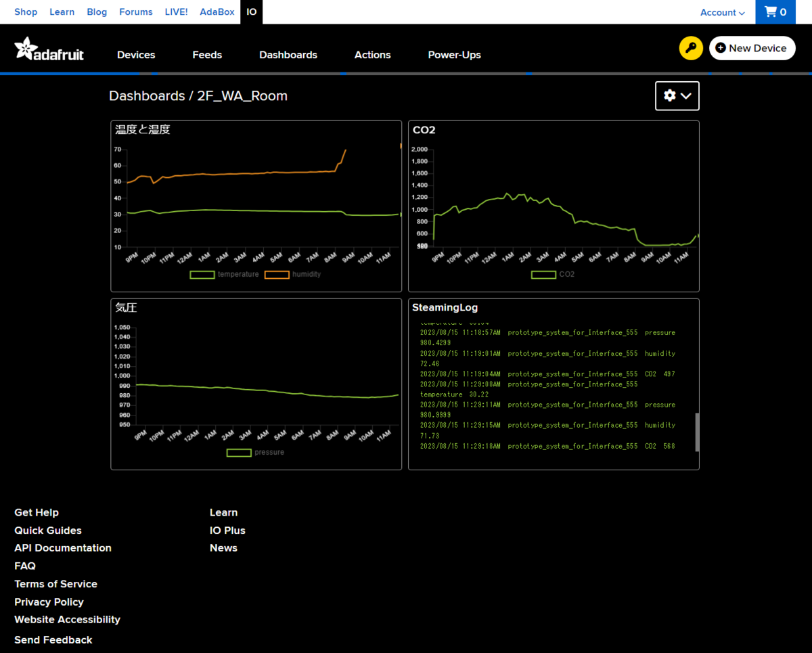The height and width of the screenshot is (653, 812).
Task: Go to Shop in top bar
Action: pos(26,12)
